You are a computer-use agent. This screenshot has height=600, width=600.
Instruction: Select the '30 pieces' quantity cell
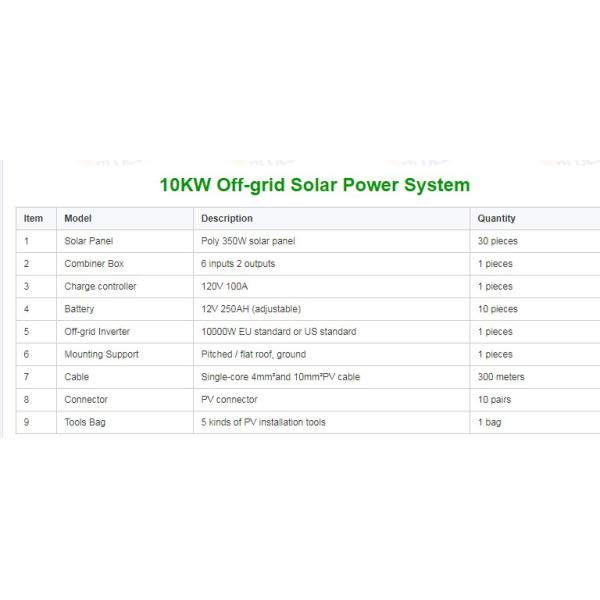click(498, 241)
